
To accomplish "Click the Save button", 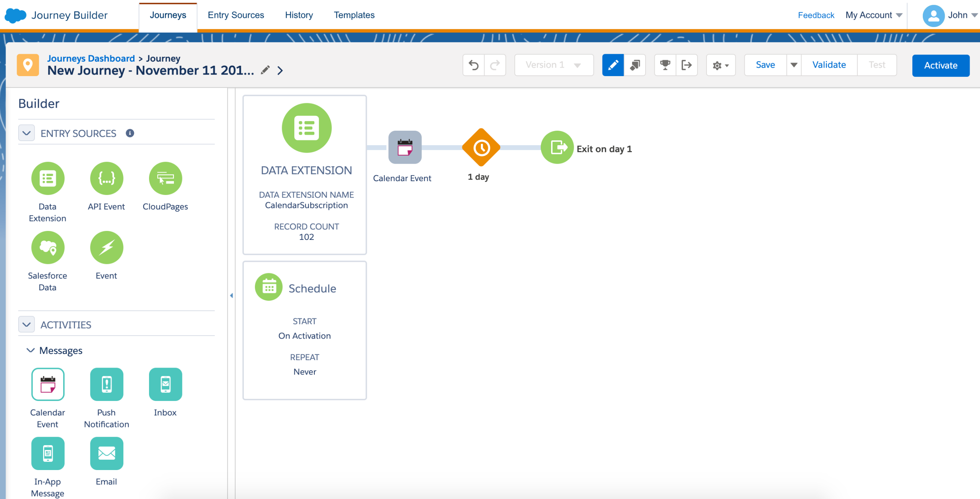I will [765, 65].
